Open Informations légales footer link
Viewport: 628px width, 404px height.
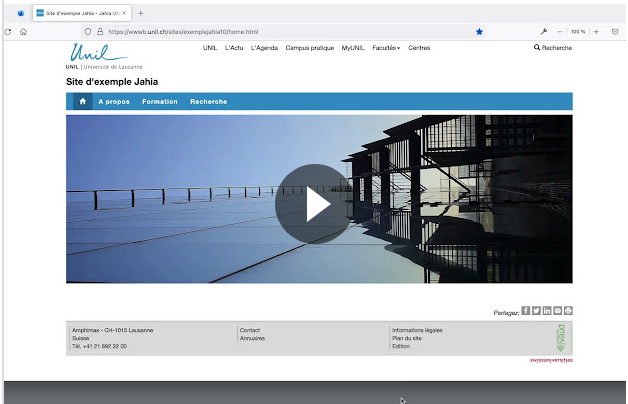click(417, 330)
